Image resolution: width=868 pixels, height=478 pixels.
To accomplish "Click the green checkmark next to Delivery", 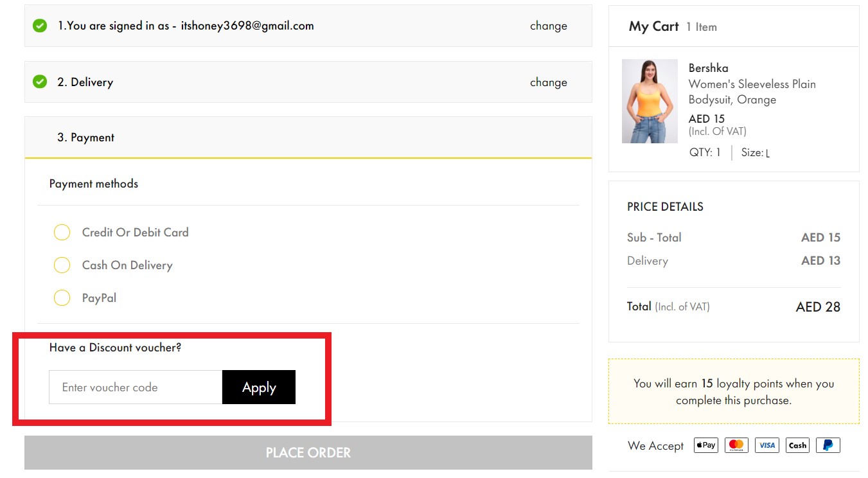I will point(40,82).
